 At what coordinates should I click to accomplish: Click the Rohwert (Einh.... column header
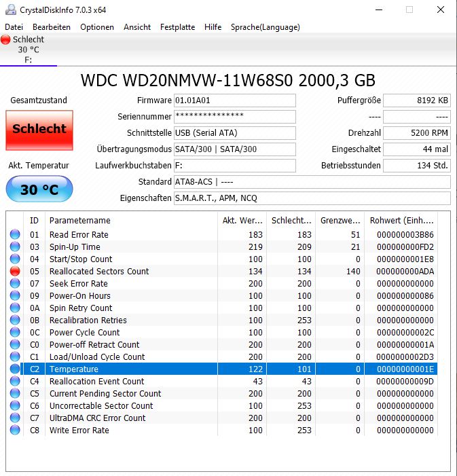click(401, 221)
